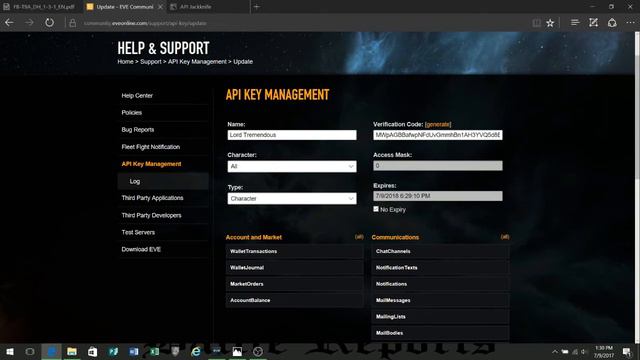Screen dimensions: 640x360
Task: Make a Web Note
Action: point(593,23)
